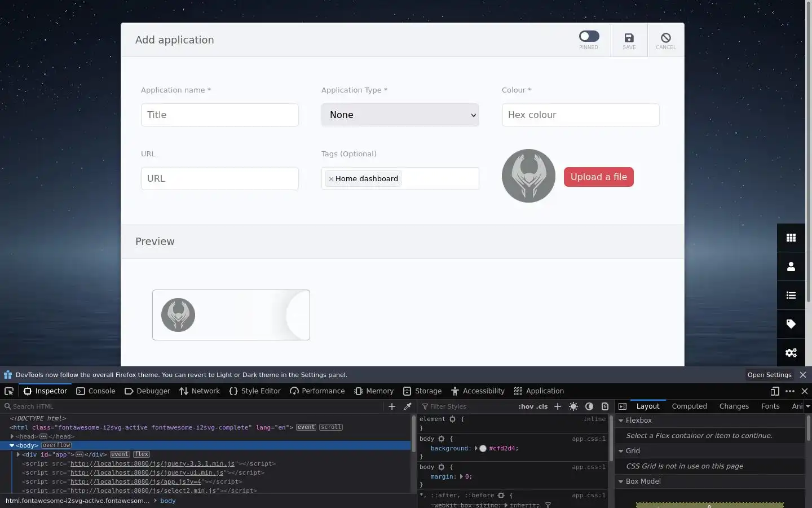Open the tag icon in sidebar
The width and height of the screenshot is (812, 508).
tap(791, 324)
